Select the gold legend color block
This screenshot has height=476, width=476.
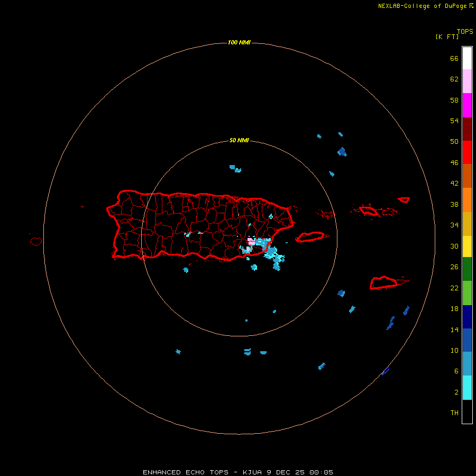[x=467, y=224]
